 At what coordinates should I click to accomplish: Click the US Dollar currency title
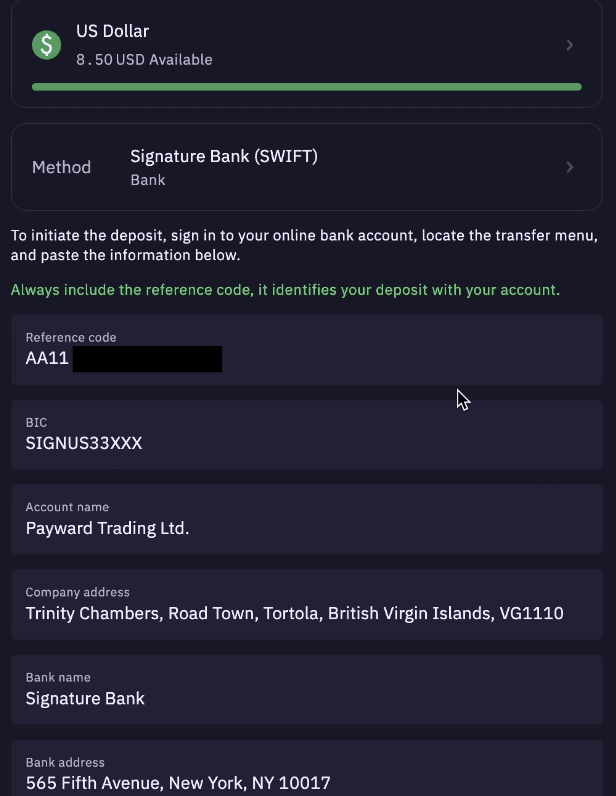point(112,32)
